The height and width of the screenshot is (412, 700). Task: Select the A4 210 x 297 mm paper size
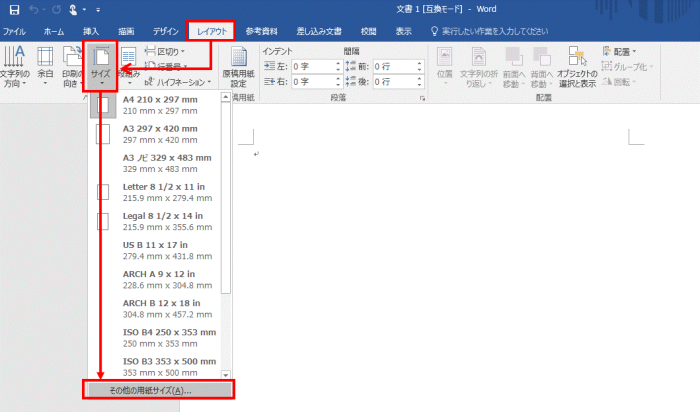(166, 105)
